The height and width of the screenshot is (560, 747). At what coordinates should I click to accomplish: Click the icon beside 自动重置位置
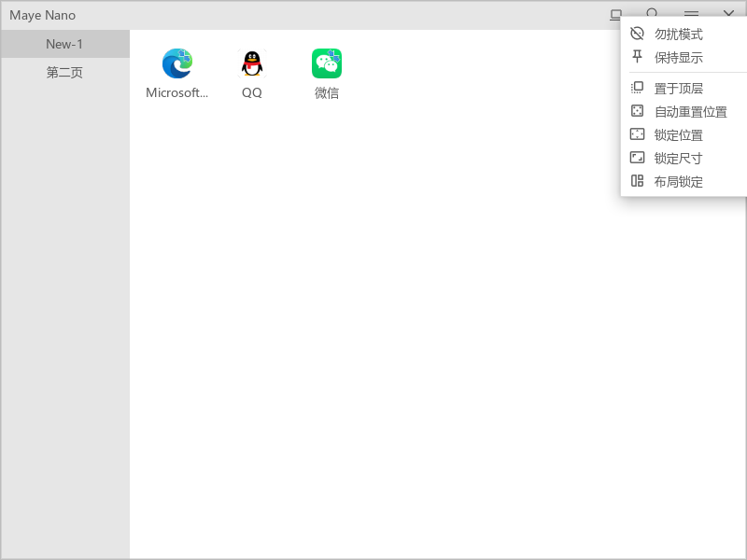click(x=637, y=111)
